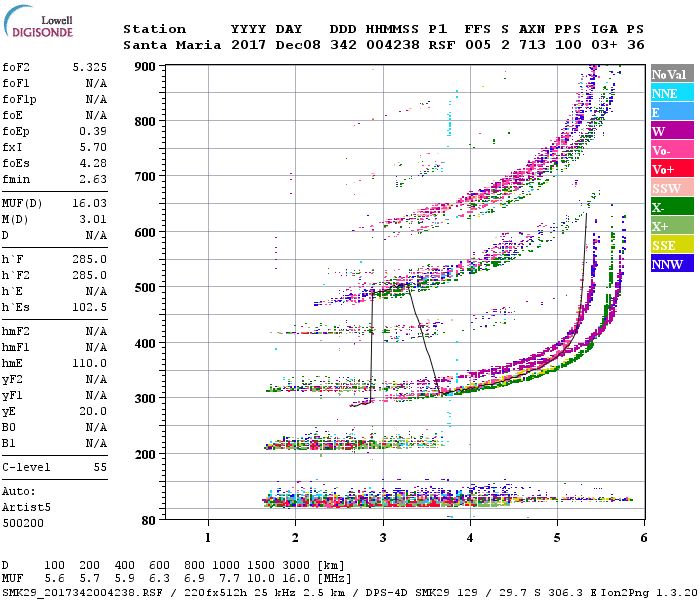
Task: Select the SSW legend swatch
Action: 672,188
